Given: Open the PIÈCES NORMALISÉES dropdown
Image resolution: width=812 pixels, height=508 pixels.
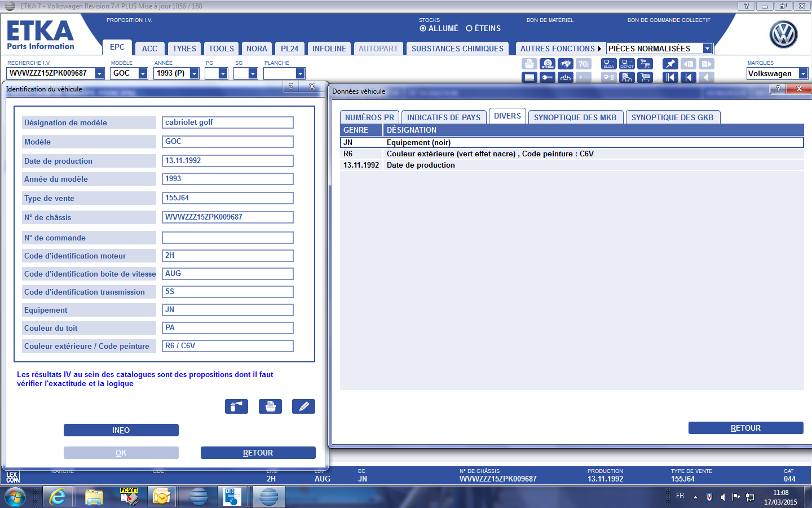Looking at the screenshot, I should point(707,49).
